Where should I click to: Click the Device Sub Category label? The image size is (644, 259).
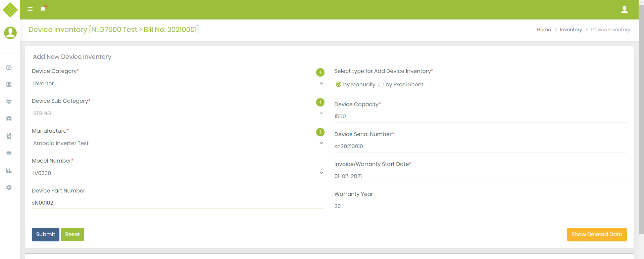click(x=61, y=101)
